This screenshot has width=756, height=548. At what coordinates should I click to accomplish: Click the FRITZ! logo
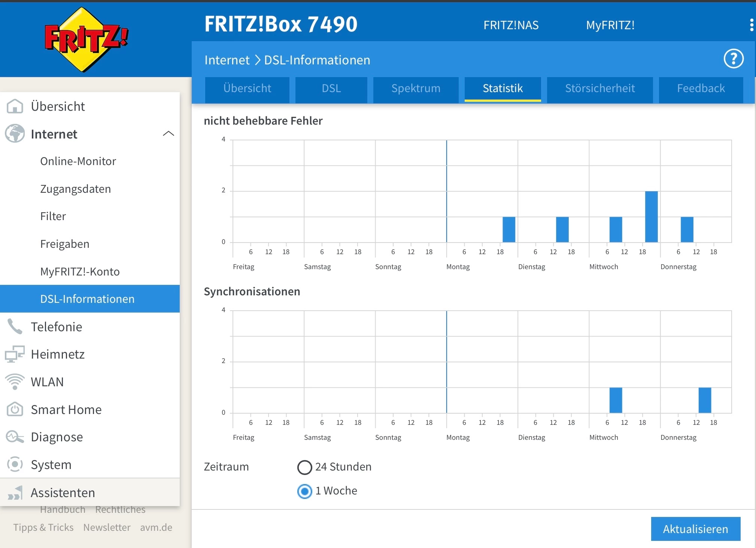coord(86,39)
